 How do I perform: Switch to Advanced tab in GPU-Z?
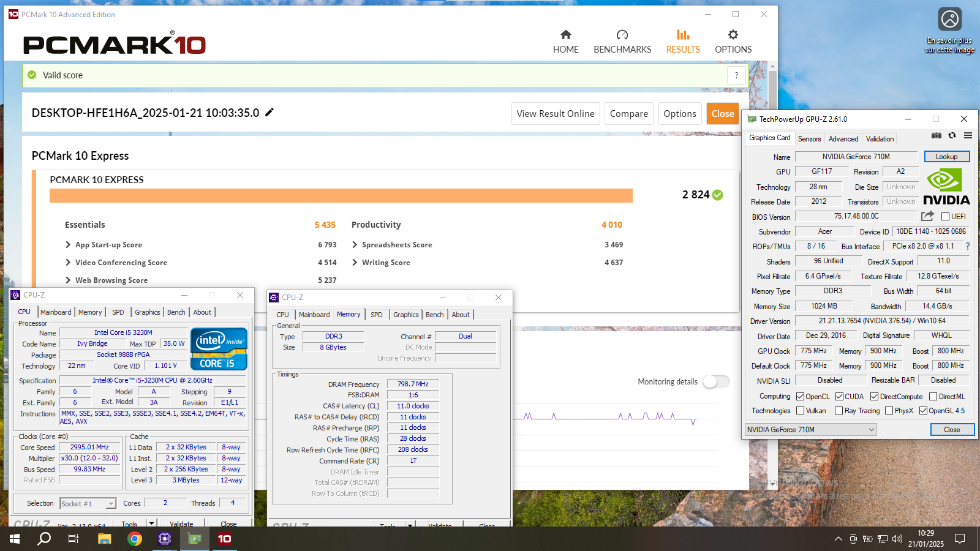[x=843, y=139]
